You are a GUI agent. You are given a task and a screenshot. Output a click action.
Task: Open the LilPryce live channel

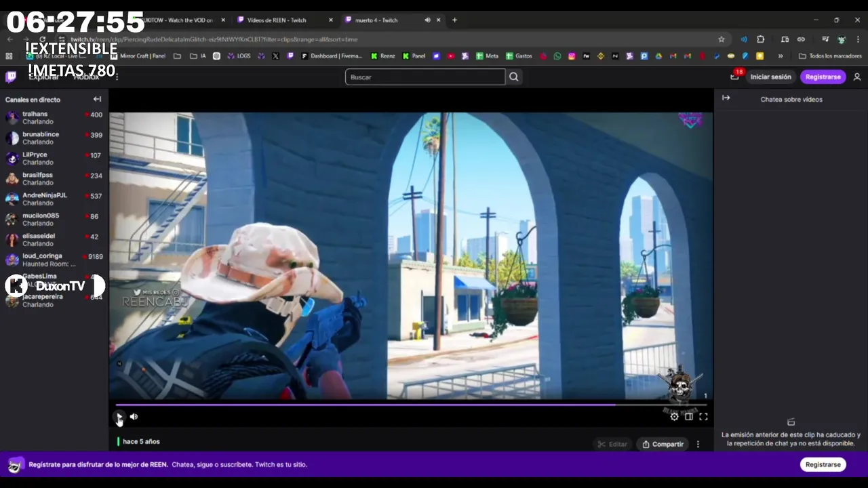pos(54,159)
